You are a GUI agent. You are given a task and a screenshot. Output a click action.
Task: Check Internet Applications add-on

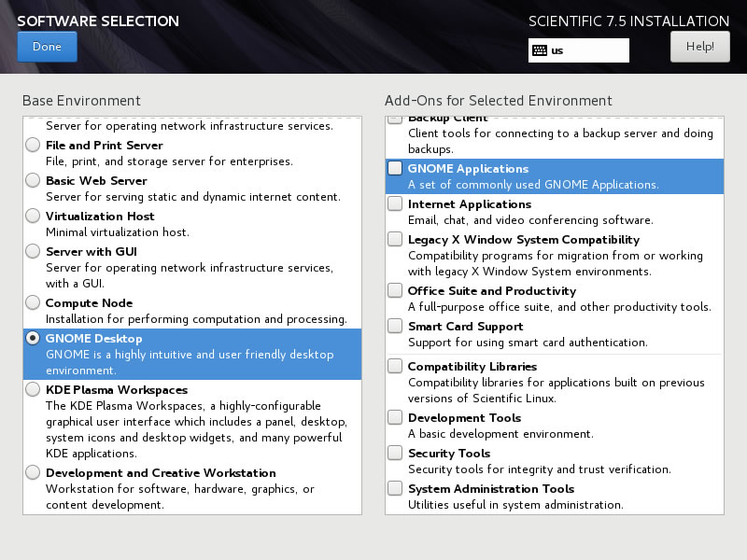pos(395,203)
